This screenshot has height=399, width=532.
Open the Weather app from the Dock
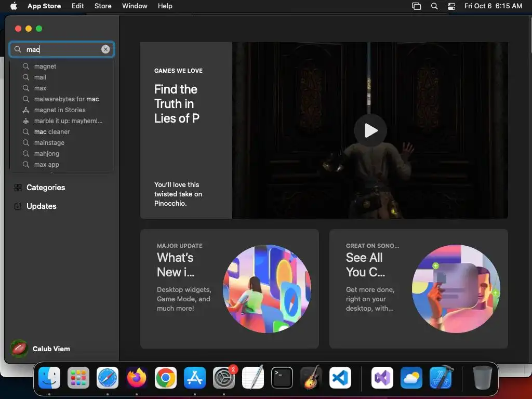point(411,378)
